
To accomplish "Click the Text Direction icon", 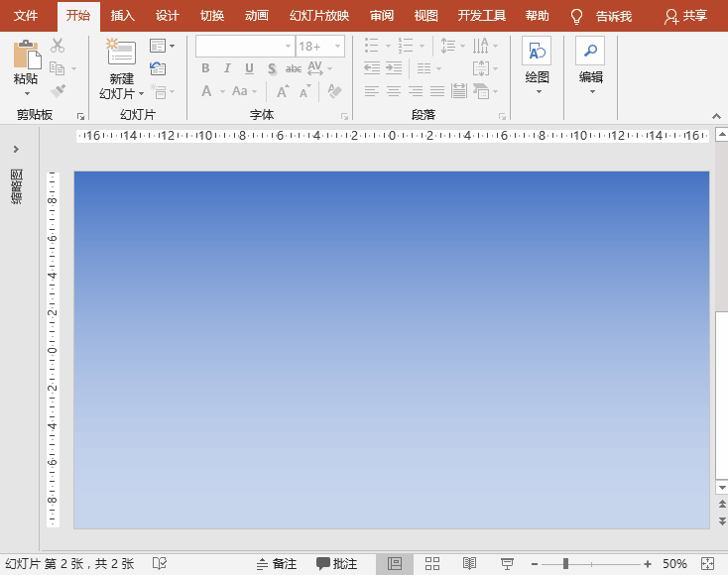I will [x=480, y=46].
